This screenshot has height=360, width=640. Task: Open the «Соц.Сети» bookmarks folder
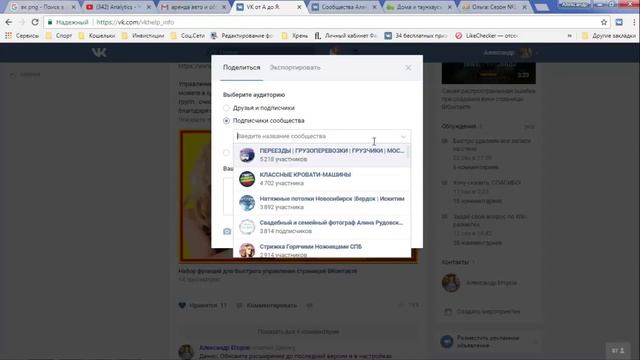click(188, 36)
